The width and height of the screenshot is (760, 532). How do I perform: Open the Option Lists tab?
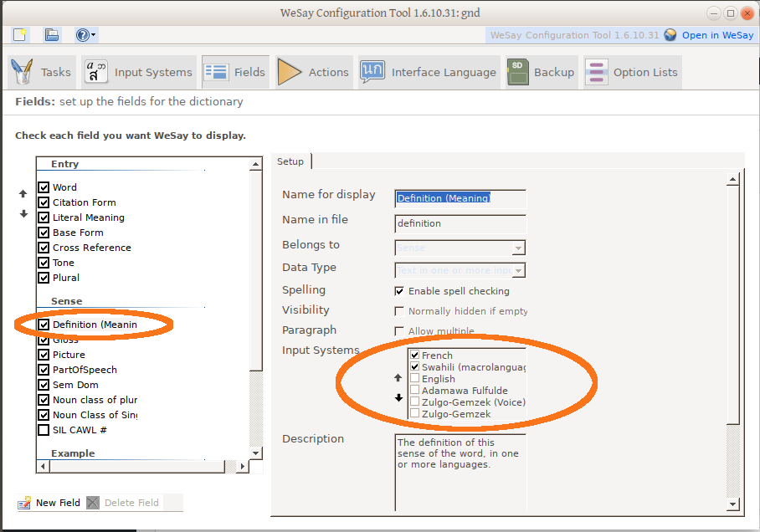633,72
